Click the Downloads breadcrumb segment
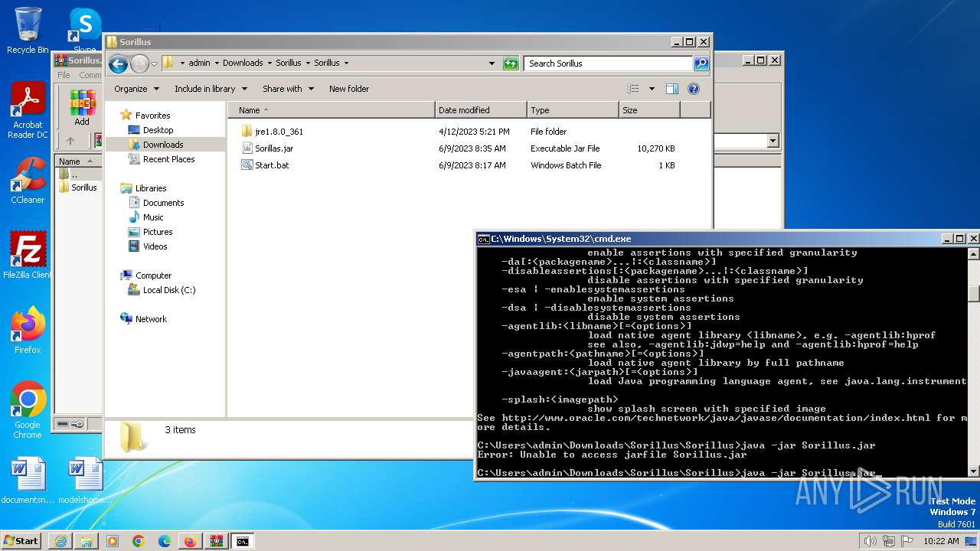 pyautogui.click(x=243, y=64)
